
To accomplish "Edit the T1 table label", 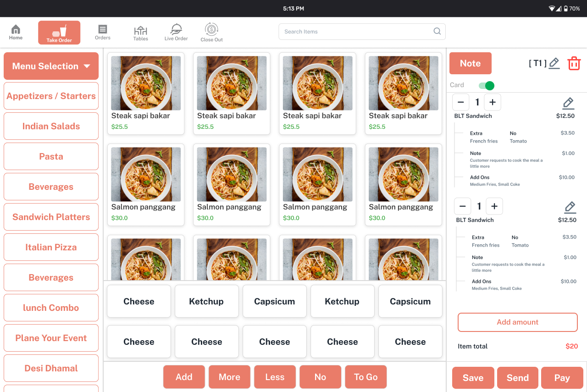I will click(554, 63).
